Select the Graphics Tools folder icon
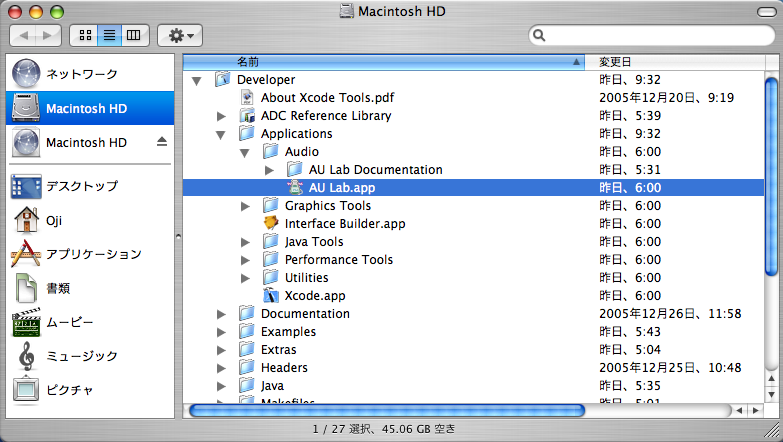 pyautogui.click(x=271, y=205)
